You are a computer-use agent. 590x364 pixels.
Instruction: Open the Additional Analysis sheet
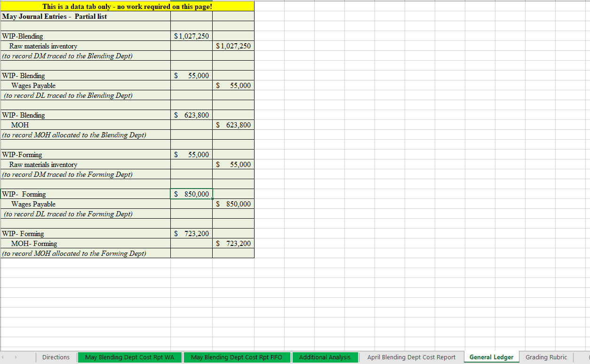(325, 357)
